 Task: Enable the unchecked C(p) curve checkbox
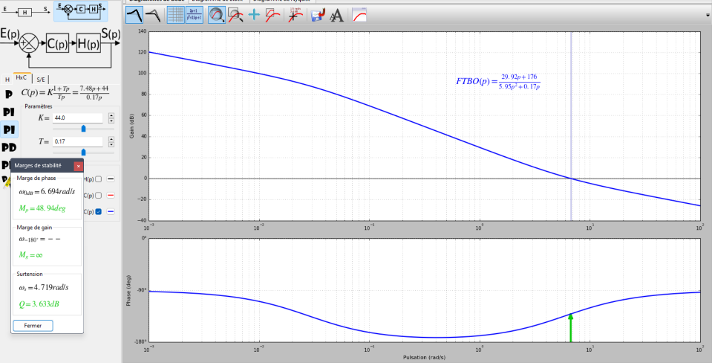98,195
